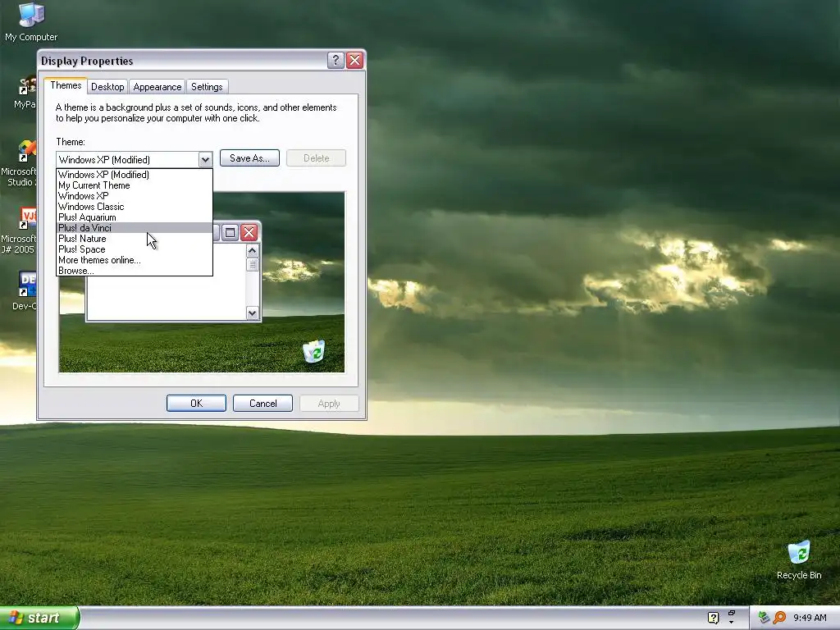Switch to the Desktop tab
This screenshot has width=840, height=630.
(x=107, y=87)
